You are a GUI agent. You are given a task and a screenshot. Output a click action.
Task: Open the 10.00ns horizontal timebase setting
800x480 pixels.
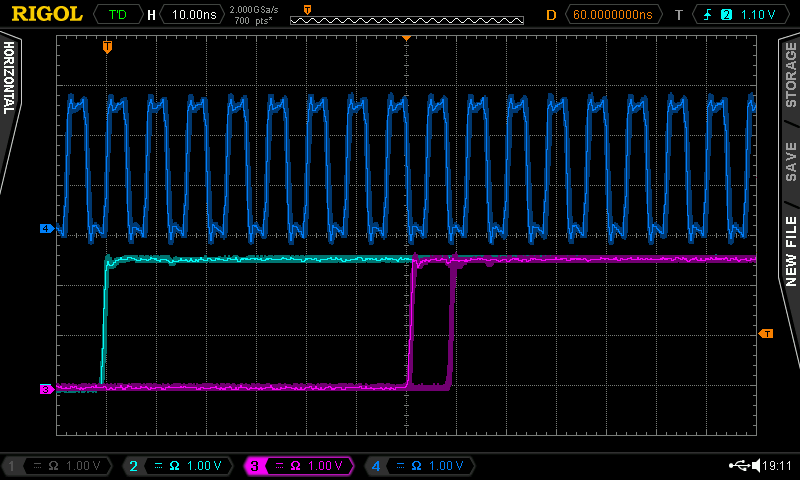tap(193, 15)
